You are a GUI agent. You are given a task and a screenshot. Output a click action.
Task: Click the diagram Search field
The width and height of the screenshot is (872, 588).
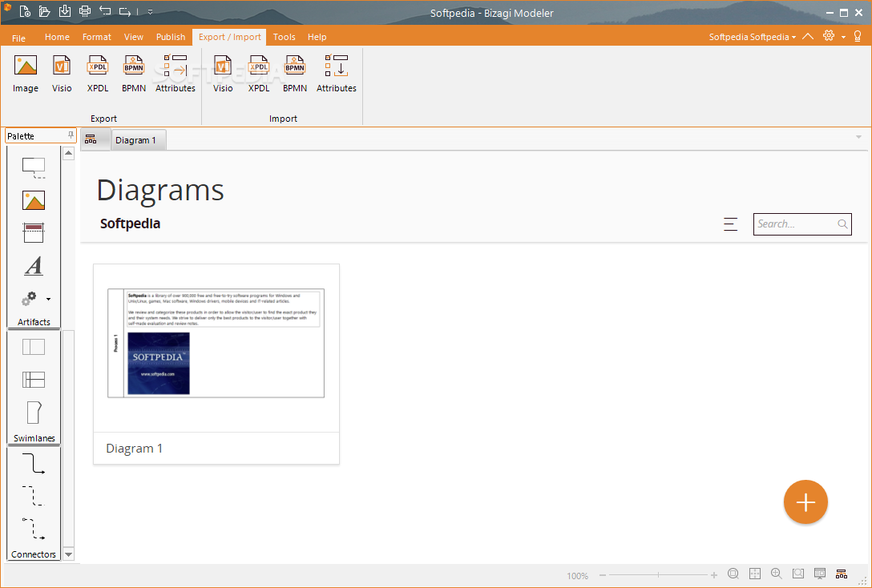point(802,224)
